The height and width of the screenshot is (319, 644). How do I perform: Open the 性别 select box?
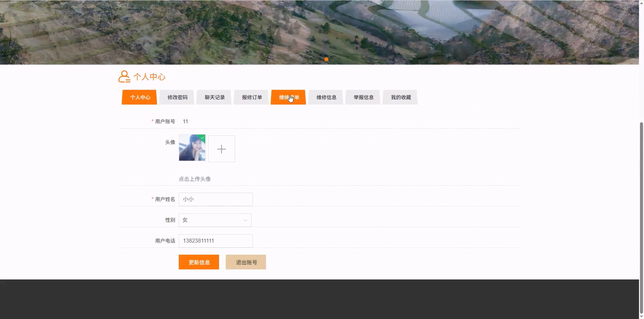[214, 220]
